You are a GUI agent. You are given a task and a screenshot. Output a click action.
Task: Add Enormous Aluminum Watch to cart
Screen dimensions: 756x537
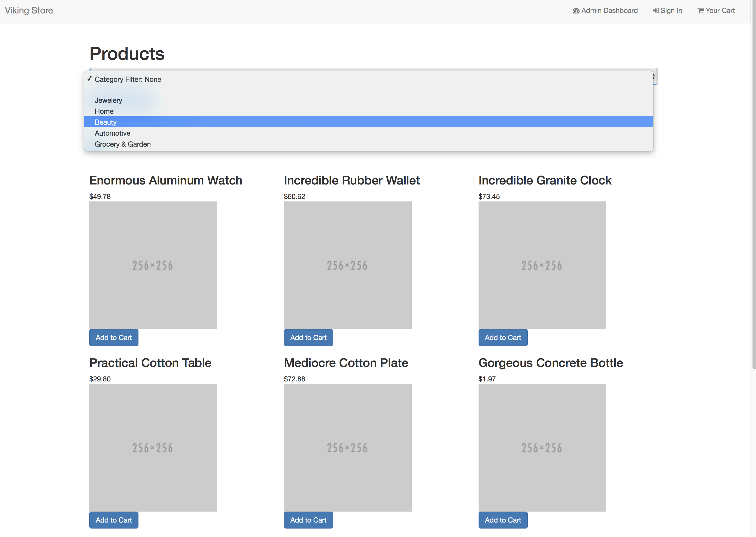114,338
